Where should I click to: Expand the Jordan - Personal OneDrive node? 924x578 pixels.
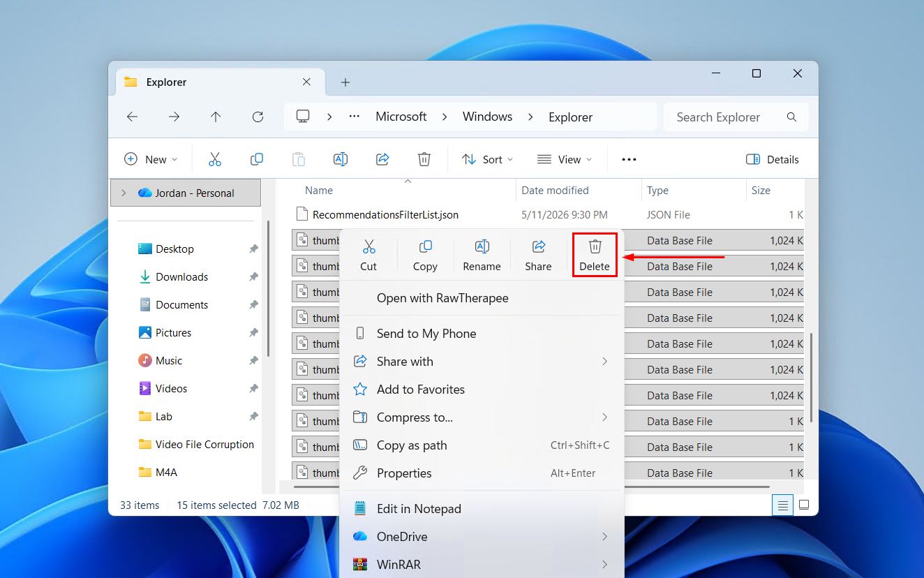[x=124, y=193]
